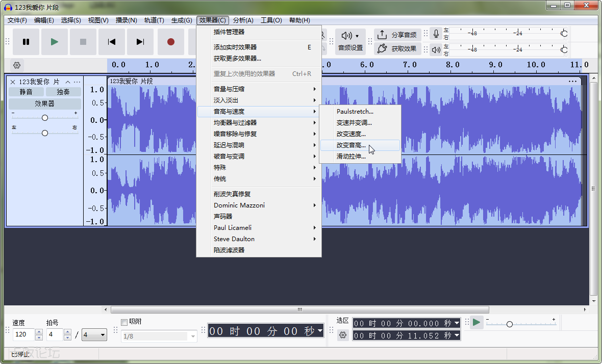The height and width of the screenshot is (364, 602).
Task: Click the Pause transport button
Action: click(26, 42)
